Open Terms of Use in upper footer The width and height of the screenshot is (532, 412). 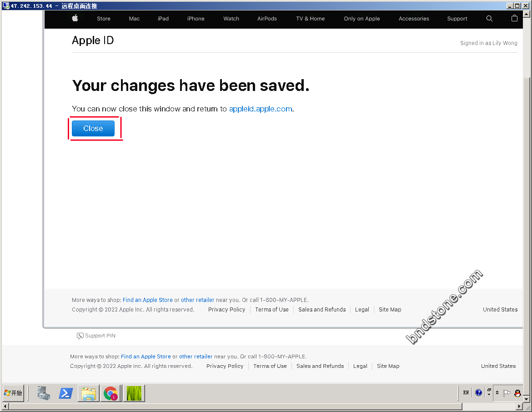[x=272, y=310]
